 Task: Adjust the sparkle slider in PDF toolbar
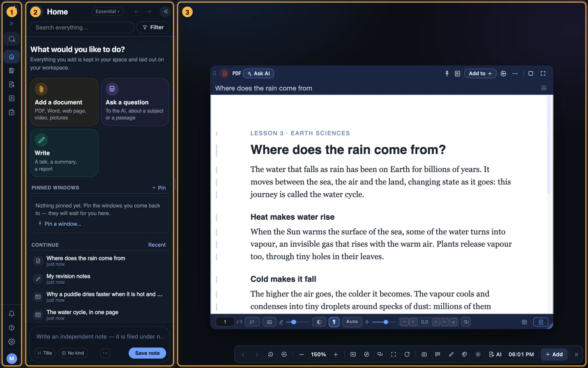tap(384, 322)
